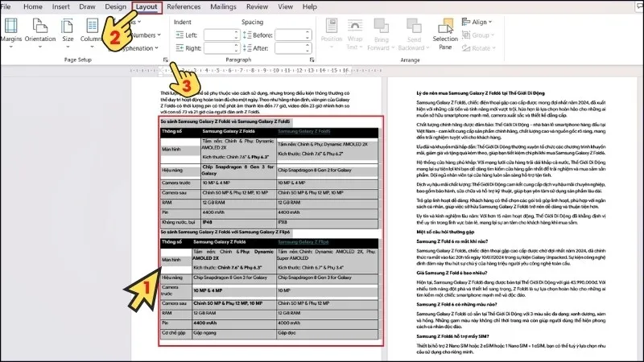Adjust Indent Right with stepper arrows
This screenshot has height=362, width=644.
click(236, 48)
